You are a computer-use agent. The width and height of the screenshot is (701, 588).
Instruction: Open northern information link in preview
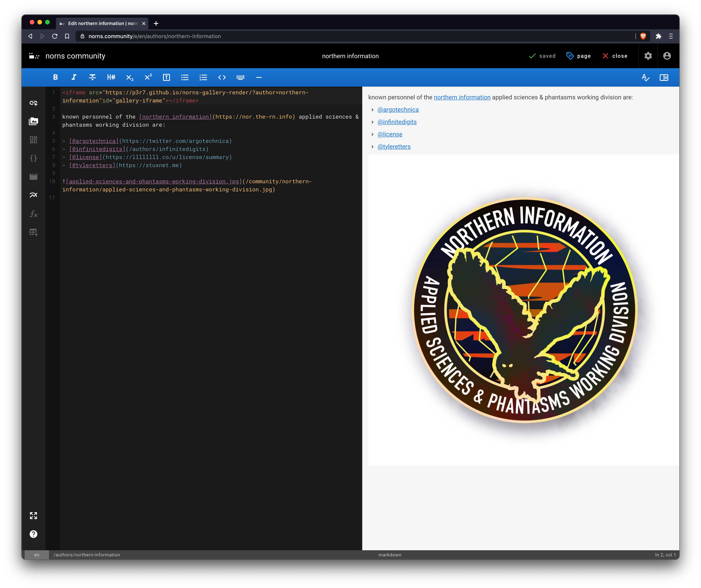[462, 97]
